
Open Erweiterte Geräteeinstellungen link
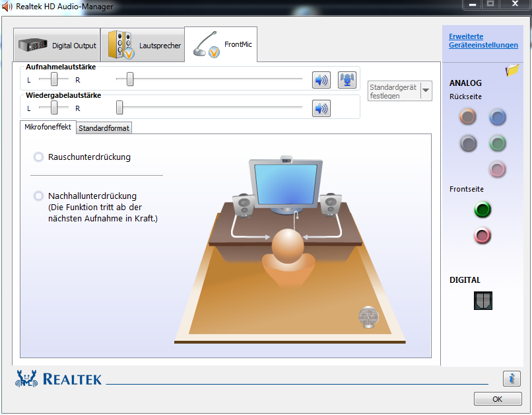point(483,41)
